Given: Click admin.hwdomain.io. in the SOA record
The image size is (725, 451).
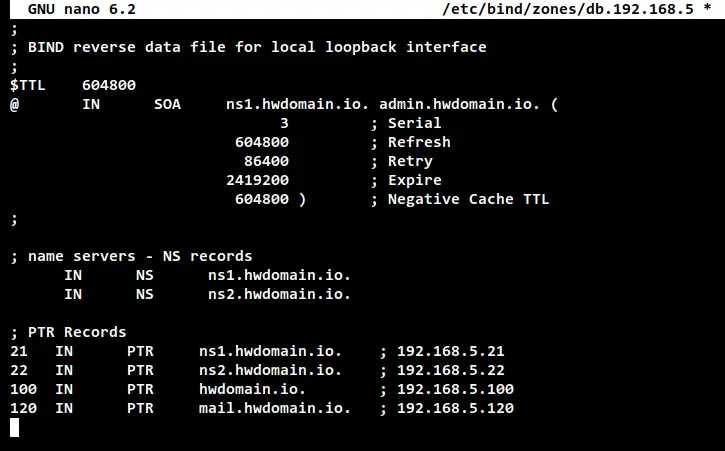Looking at the screenshot, I should click(459, 104).
